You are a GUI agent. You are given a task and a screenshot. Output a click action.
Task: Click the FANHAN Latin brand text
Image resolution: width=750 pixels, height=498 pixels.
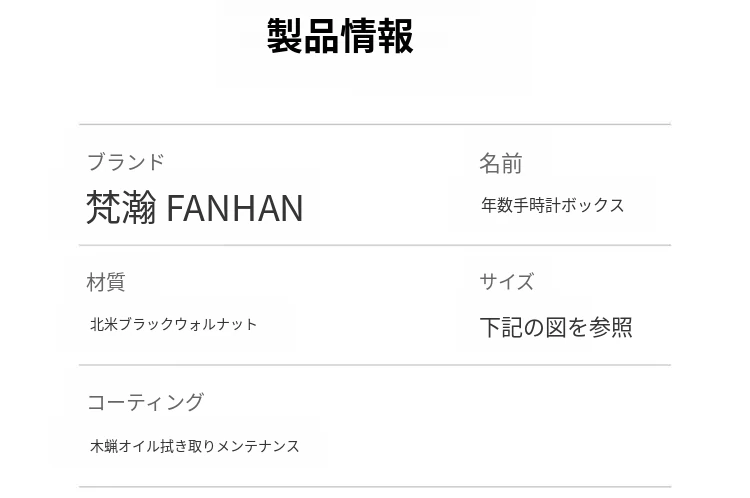[x=234, y=208]
